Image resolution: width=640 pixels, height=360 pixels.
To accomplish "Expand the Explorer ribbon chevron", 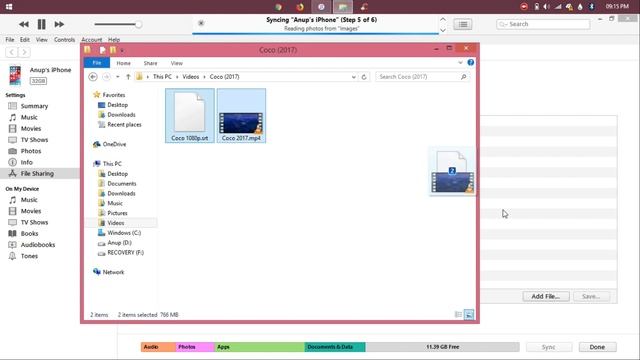I will pyautogui.click(x=460, y=62).
